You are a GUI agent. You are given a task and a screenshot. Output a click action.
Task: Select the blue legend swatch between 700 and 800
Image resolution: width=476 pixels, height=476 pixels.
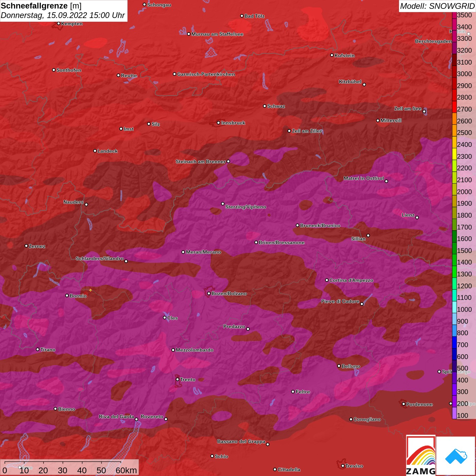454,342
